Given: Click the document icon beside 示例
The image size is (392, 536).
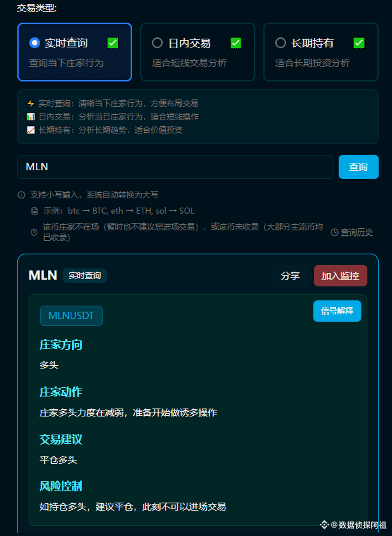Looking at the screenshot, I should pos(34,211).
